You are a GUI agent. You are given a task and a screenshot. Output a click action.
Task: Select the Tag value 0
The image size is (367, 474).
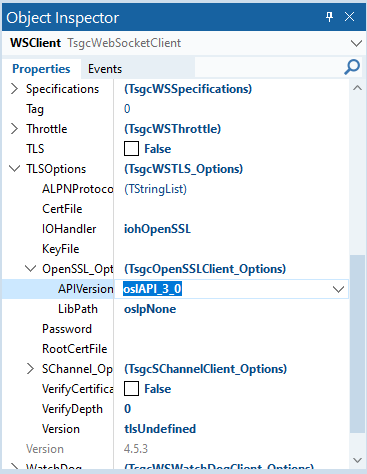(x=127, y=109)
